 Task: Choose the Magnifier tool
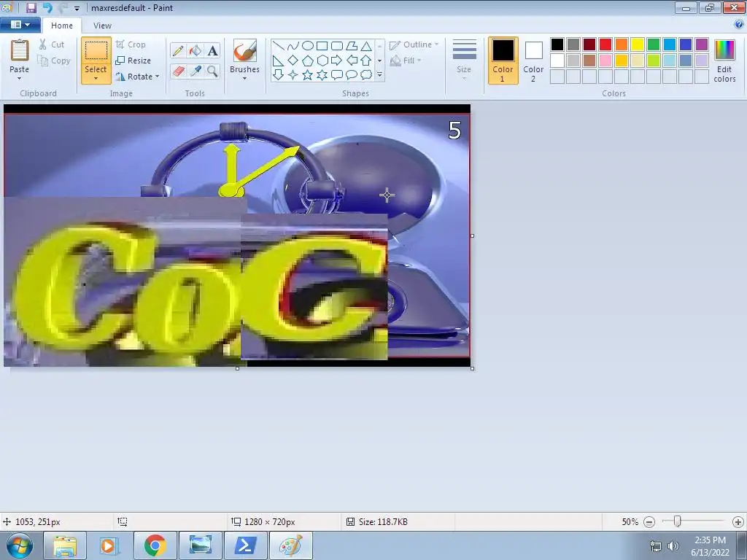(x=212, y=71)
